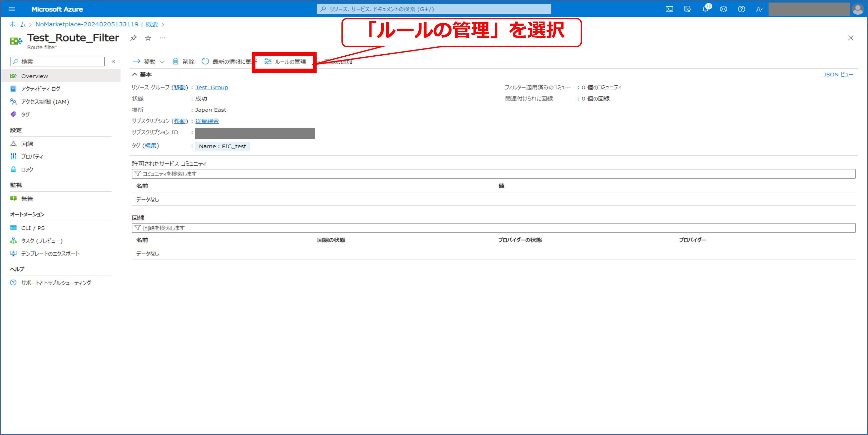
Task: Open the JSON ビュー link
Action: tap(838, 75)
